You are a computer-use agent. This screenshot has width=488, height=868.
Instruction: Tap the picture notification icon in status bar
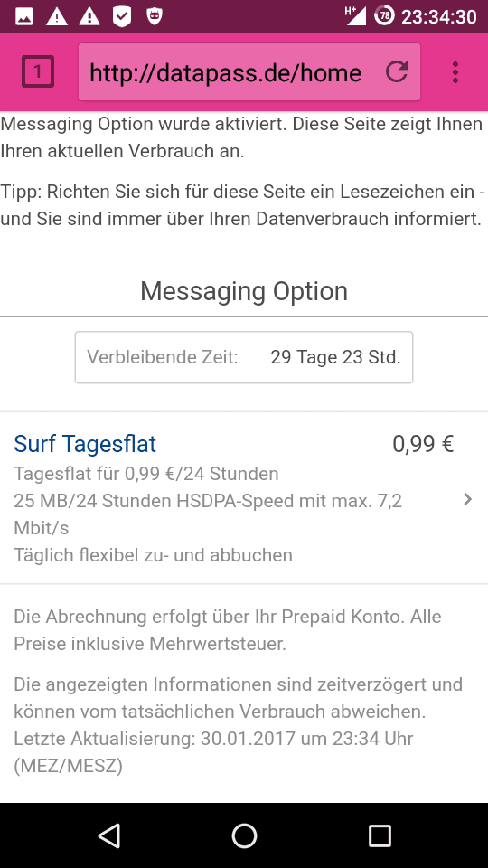tap(24, 16)
